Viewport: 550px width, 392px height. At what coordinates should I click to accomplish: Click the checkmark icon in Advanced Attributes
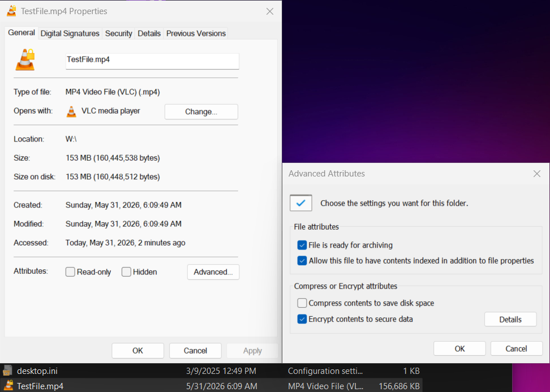click(301, 203)
